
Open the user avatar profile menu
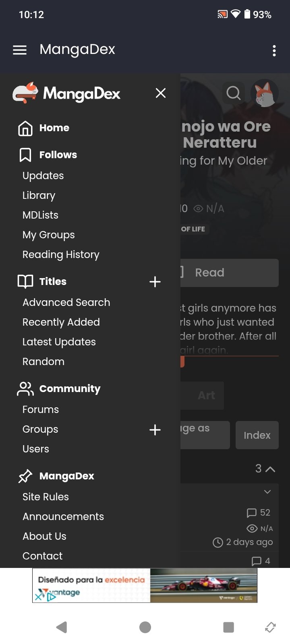pos(265,93)
